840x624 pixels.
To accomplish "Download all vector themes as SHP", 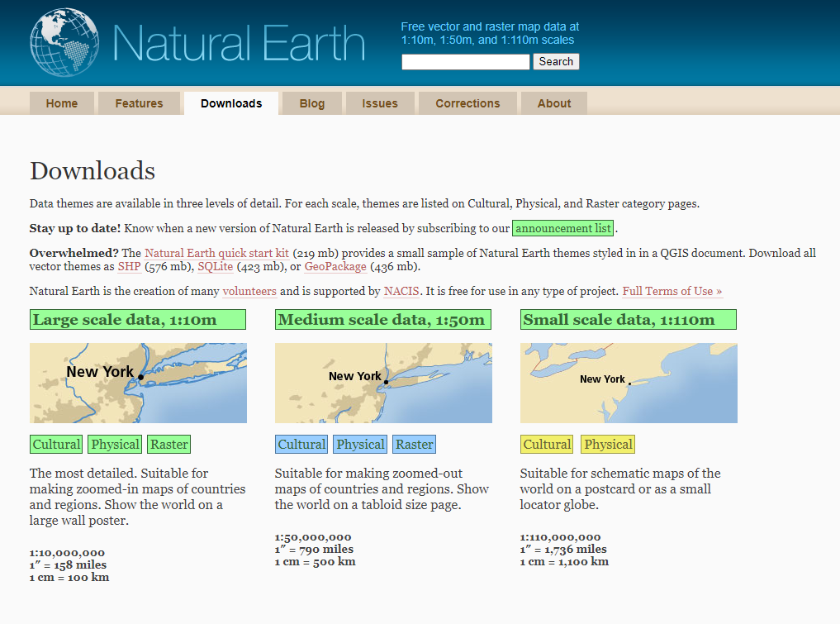I will [129, 267].
